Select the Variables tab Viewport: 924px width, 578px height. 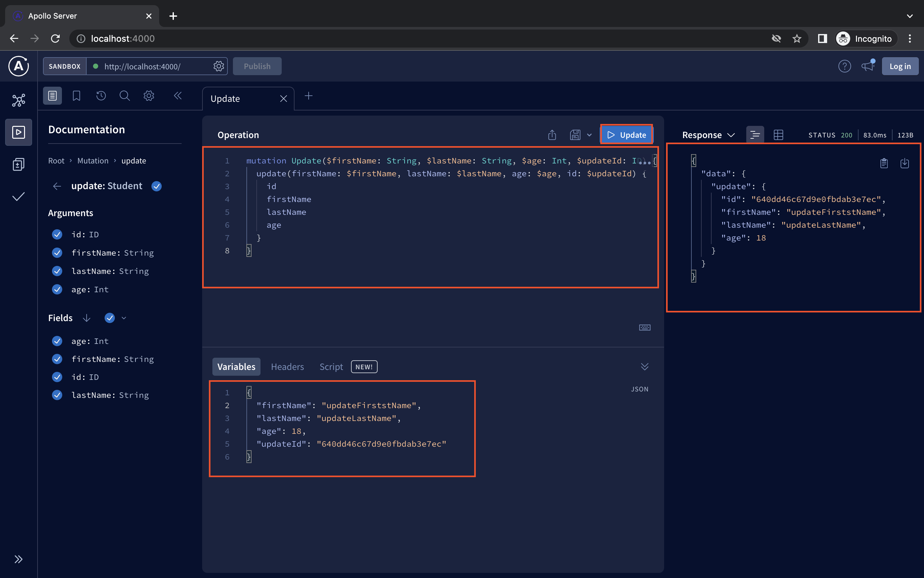236,367
